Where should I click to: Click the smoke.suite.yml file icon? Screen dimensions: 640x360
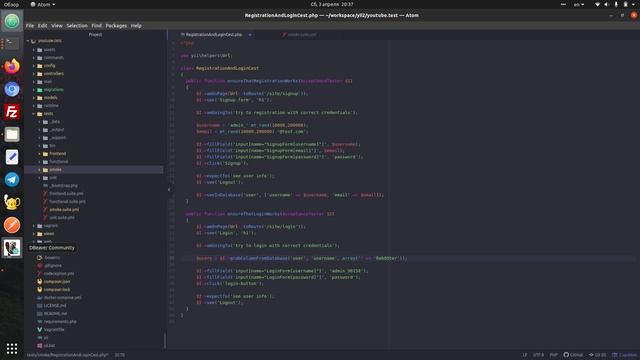[x=45, y=209]
